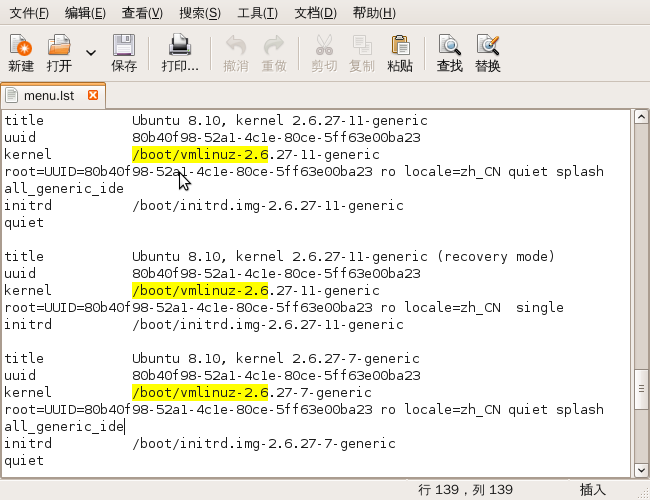This screenshot has width=650, height=500.
Task: Expand the recent files arrow beside 打开
Action: (x=91, y=53)
